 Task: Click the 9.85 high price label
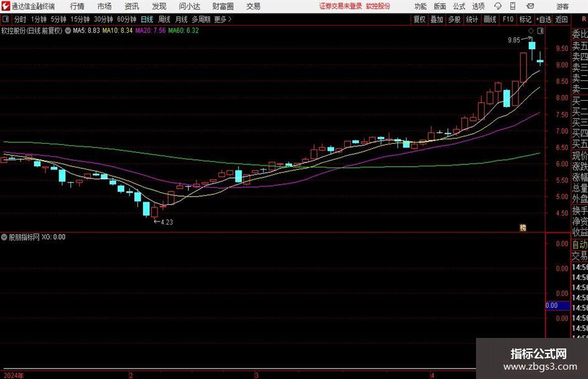514,40
